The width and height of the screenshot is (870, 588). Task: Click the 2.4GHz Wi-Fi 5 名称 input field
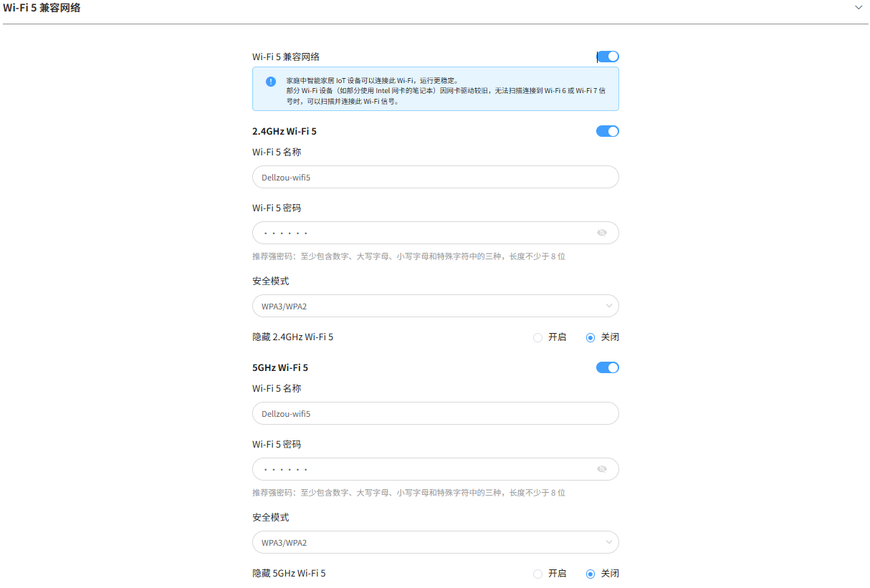[x=435, y=177]
